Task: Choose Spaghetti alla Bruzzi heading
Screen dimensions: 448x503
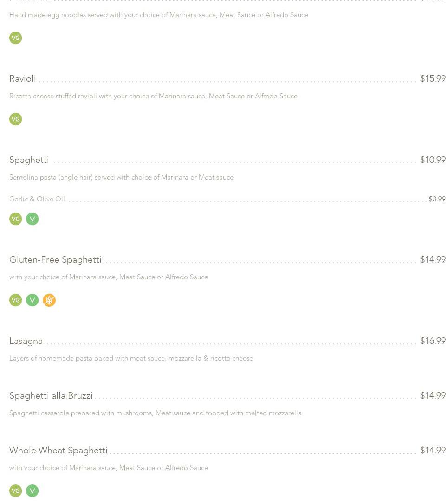Action: 51,396
